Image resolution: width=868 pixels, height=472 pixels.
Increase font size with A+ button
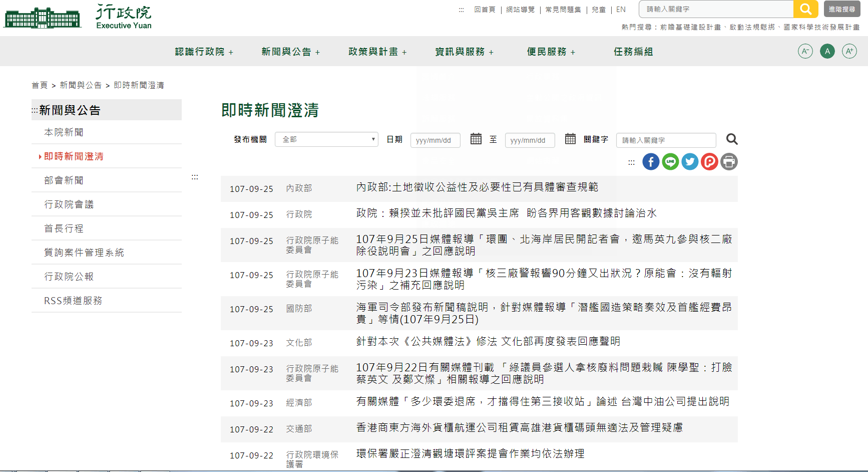point(849,51)
